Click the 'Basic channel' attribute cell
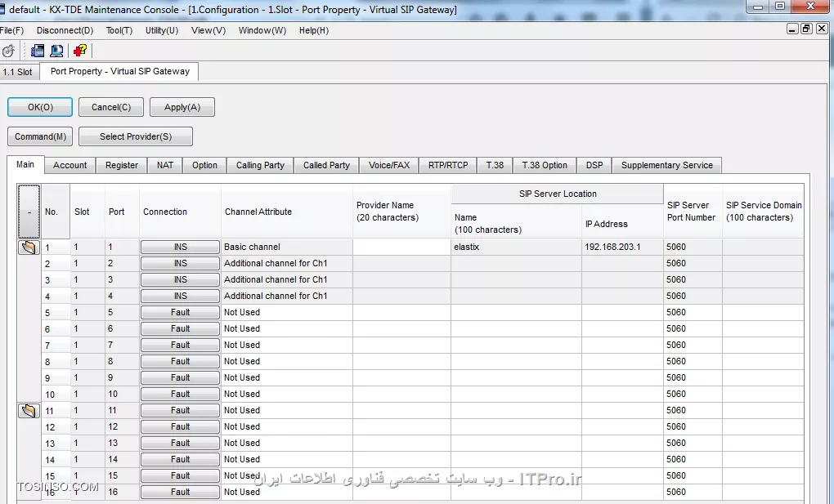Screen dimensions: 834x504 pos(287,248)
